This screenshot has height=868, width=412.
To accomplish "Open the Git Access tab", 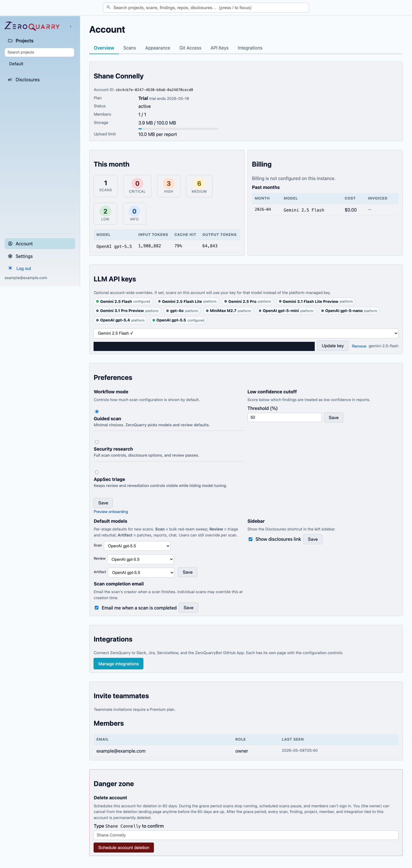I will click(x=190, y=48).
